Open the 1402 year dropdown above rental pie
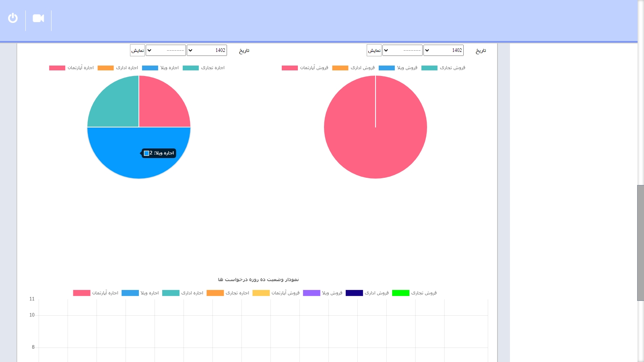Screen dimensions: 644x362 [x=206, y=50]
